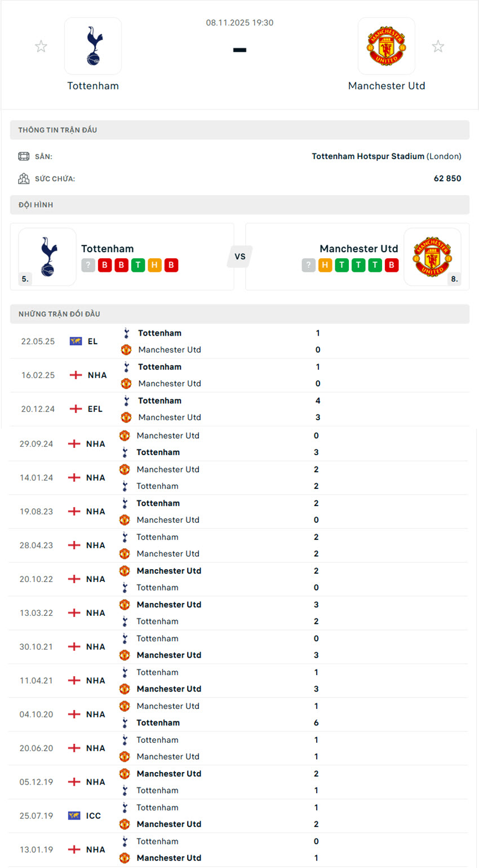Collapse the THÔNG TIN TRẬN ĐẤU section

pyautogui.click(x=239, y=130)
